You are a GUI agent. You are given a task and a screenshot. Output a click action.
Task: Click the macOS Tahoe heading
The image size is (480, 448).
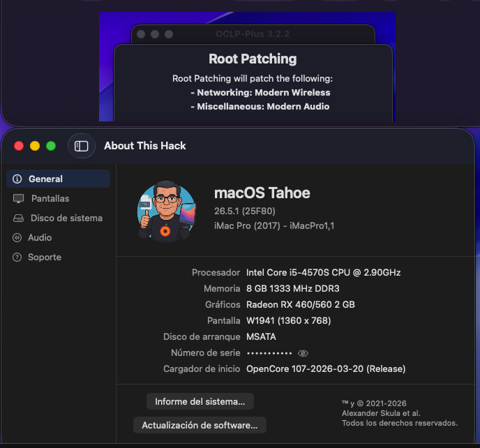point(262,193)
